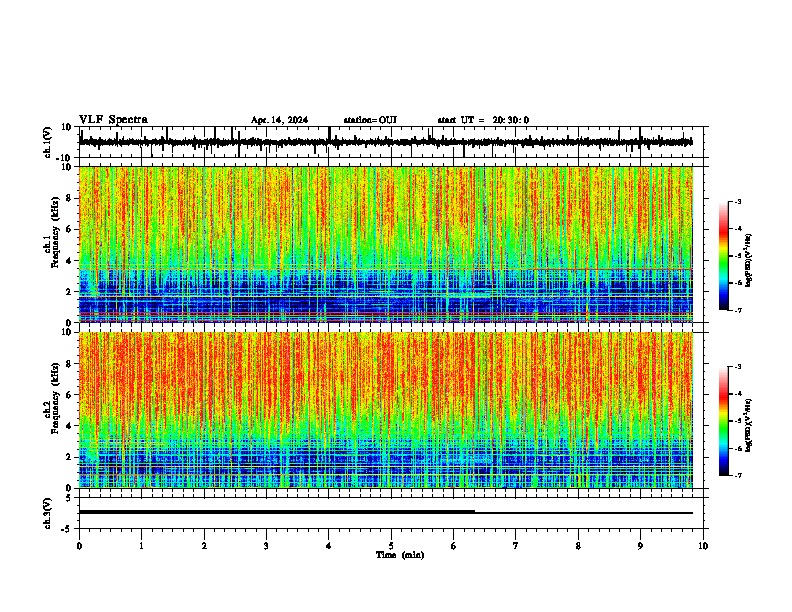
Task: Click the "Time (min)" axis label
Action: 400,555
